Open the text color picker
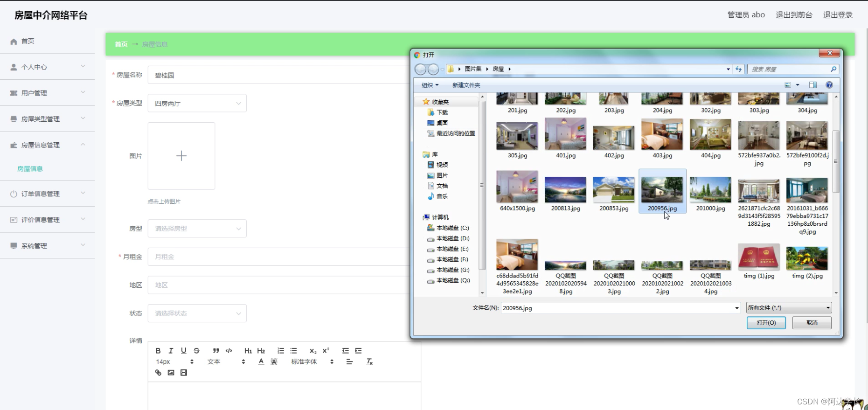The image size is (868, 410). pyautogui.click(x=261, y=361)
